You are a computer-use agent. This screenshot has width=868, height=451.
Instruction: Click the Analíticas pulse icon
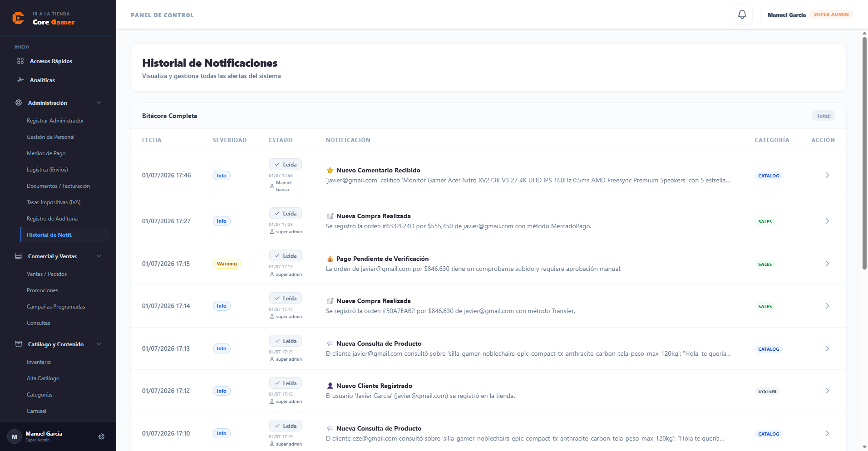tap(20, 80)
